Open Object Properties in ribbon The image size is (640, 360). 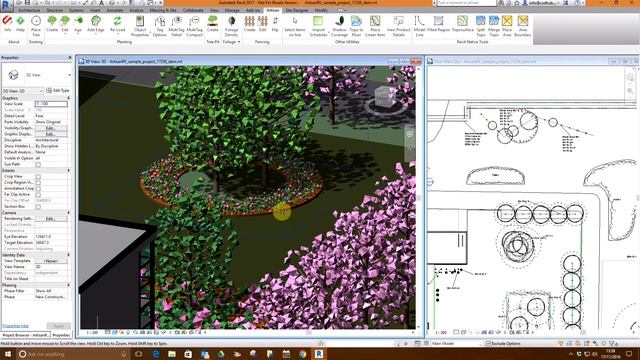pyautogui.click(x=140, y=26)
